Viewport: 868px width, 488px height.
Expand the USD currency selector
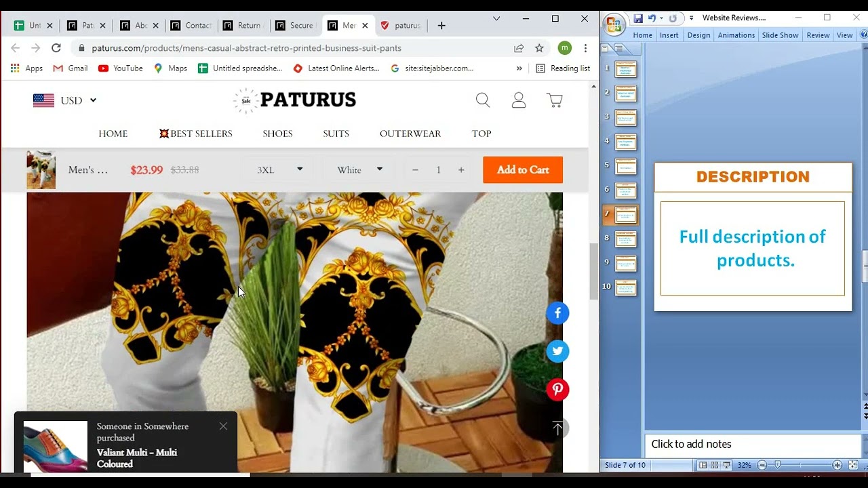tap(65, 100)
